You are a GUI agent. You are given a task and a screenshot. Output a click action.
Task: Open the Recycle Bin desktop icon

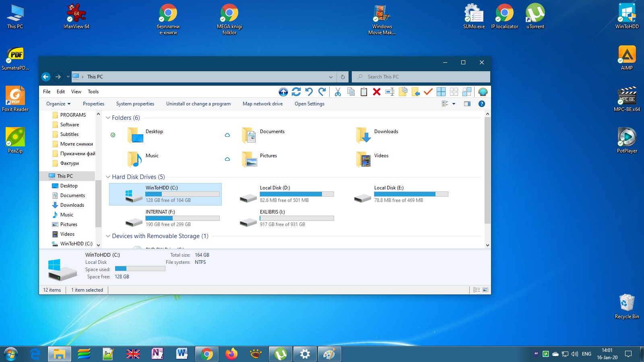(627, 306)
